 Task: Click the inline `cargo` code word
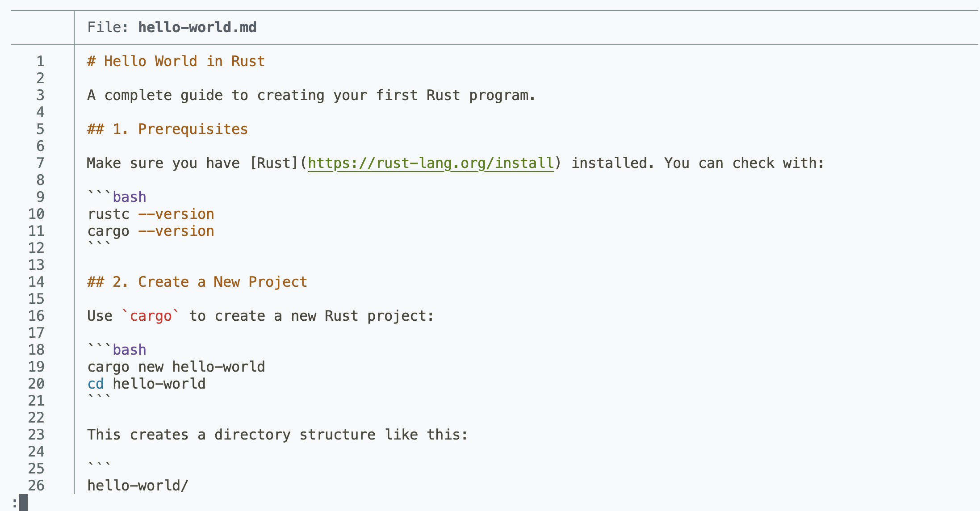pos(151,316)
